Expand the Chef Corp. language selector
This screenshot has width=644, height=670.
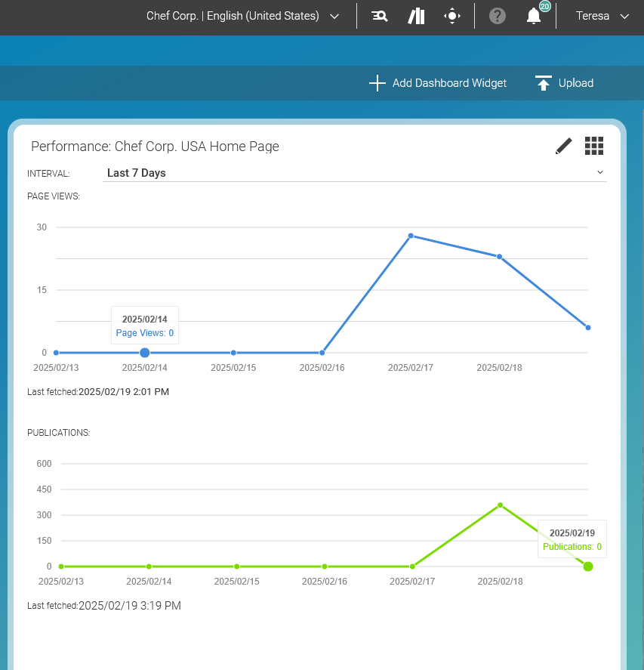coord(334,15)
